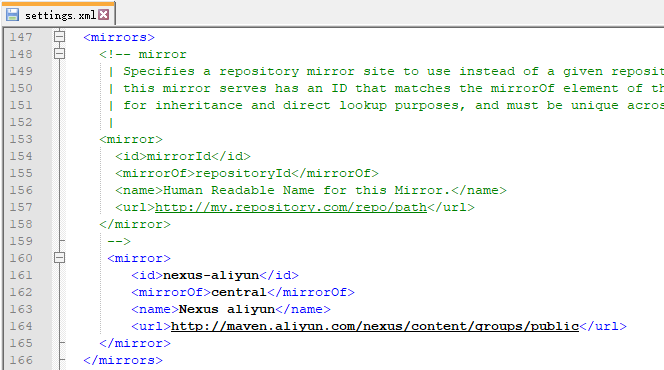Click the Nexus aliyun name value
This screenshot has height=370, width=664.
pyautogui.click(x=227, y=309)
